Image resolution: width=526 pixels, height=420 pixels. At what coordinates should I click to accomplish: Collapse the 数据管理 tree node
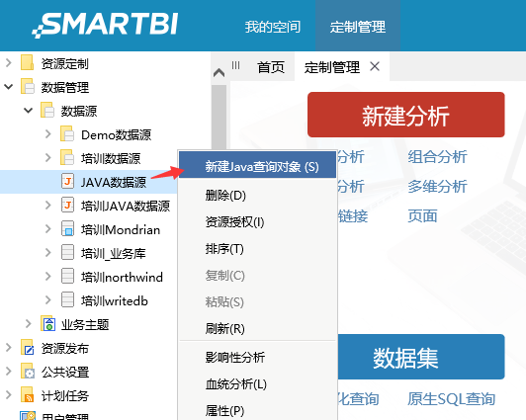click(x=8, y=87)
